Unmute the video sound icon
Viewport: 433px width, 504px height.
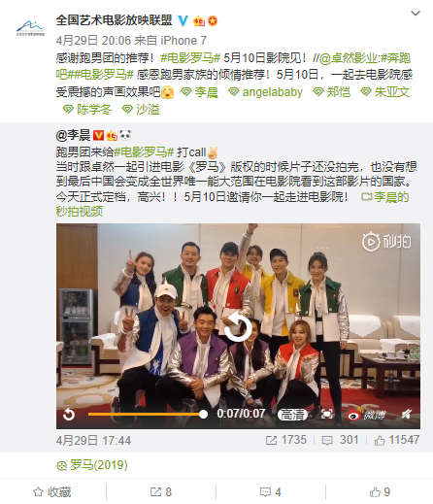pyautogui.click(x=407, y=414)
